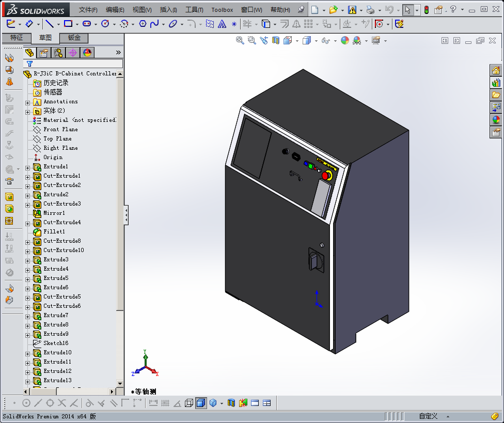Screen dimensions: 504x423
Task: Select the Spline sketch tool
Action: 154,24
